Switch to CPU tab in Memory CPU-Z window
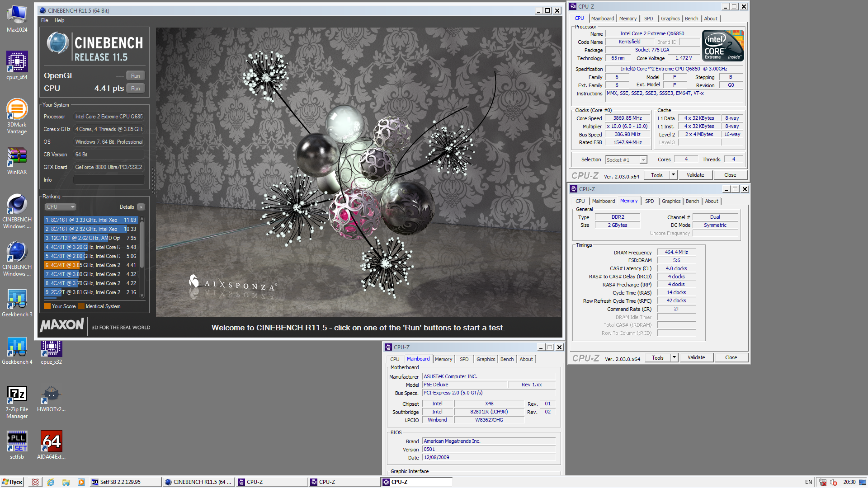Screen dimensions: 868x488 click(580, 201)
